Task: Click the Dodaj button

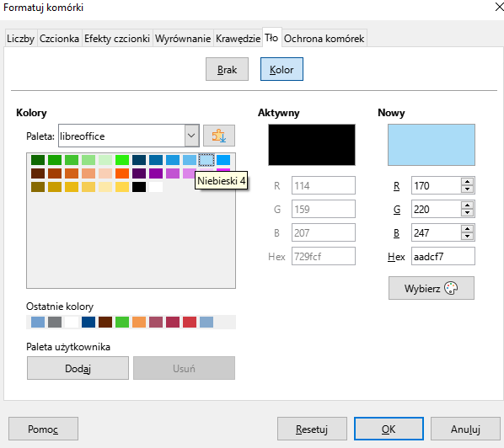Action: tap(78, 368)
